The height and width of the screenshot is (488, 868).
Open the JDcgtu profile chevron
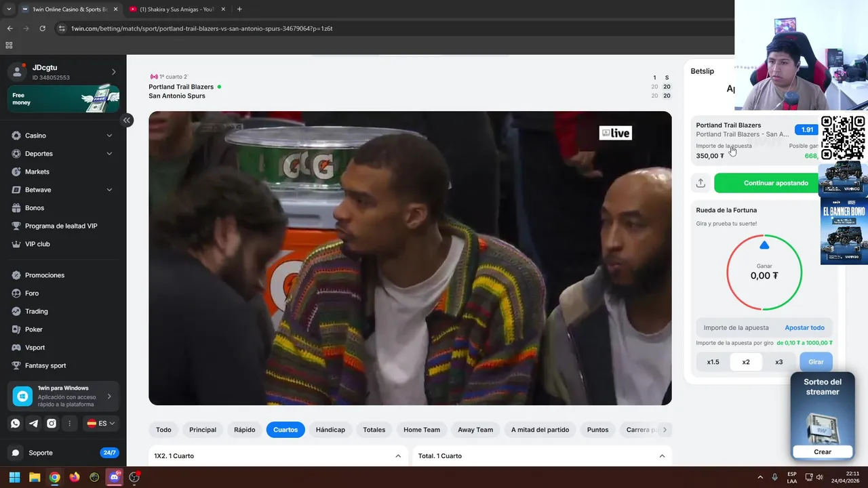point(113,72)
